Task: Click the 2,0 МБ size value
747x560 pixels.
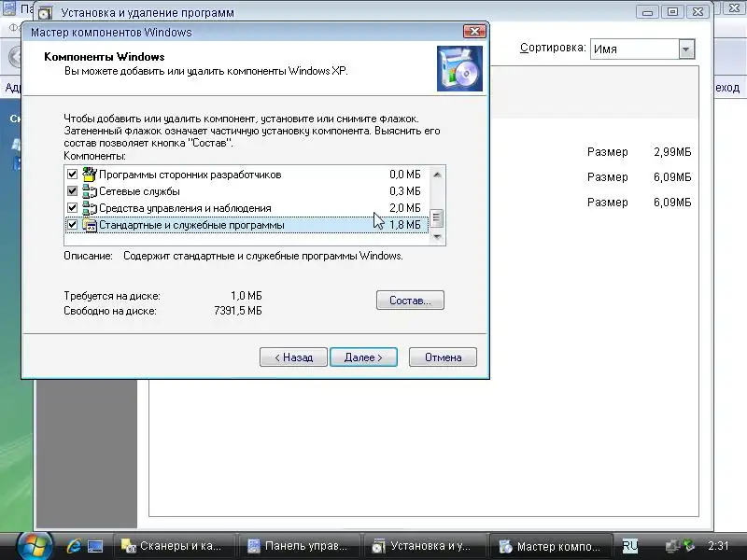Action: 405,208
